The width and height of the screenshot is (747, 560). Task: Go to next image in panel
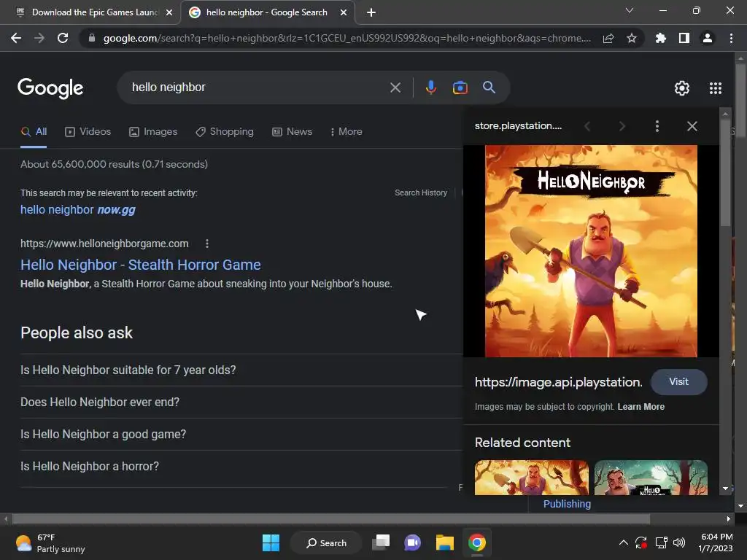pyautogui.click(x=622, y=126)
